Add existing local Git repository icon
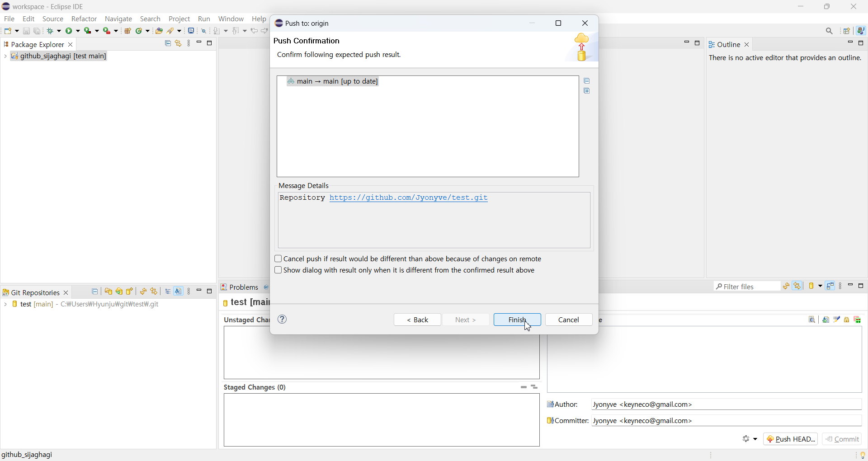 point(108,292)
